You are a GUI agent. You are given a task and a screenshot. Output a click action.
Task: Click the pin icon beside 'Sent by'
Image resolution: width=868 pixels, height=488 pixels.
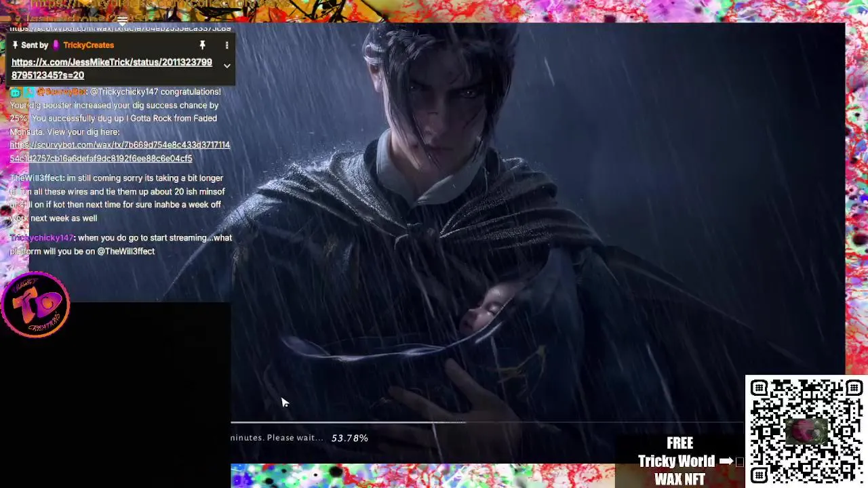point(15,45)
